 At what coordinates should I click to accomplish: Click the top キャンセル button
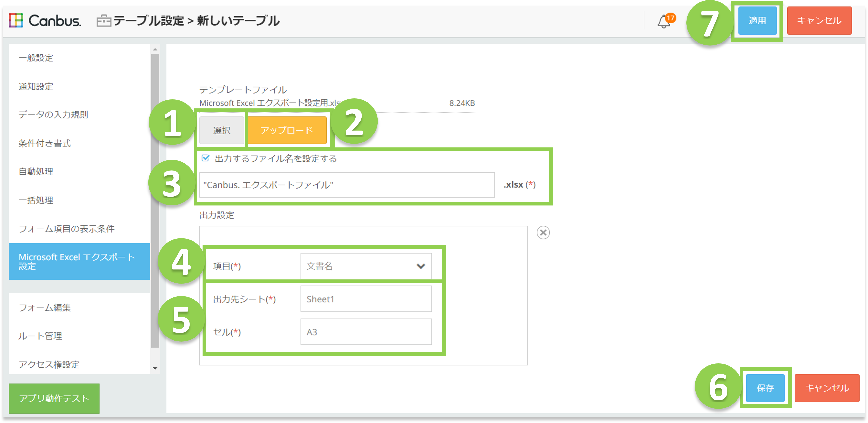coord(819,21)
